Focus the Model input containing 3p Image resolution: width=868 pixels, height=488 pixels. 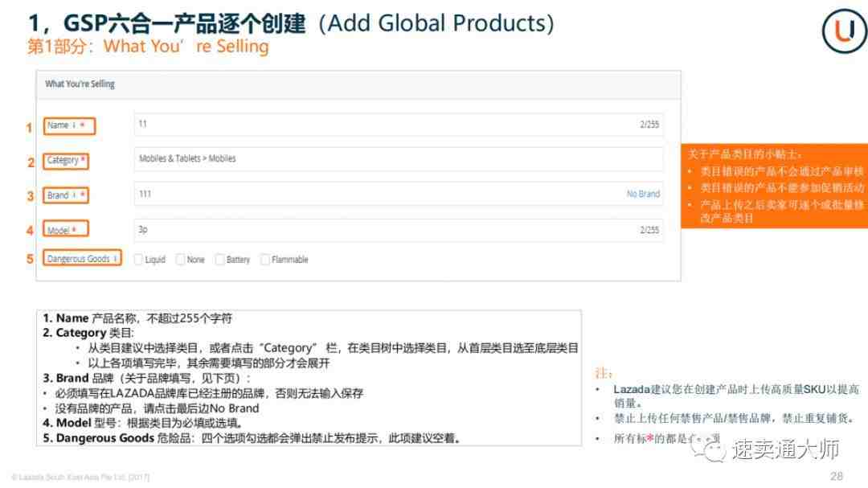click(x=399, y=230)
